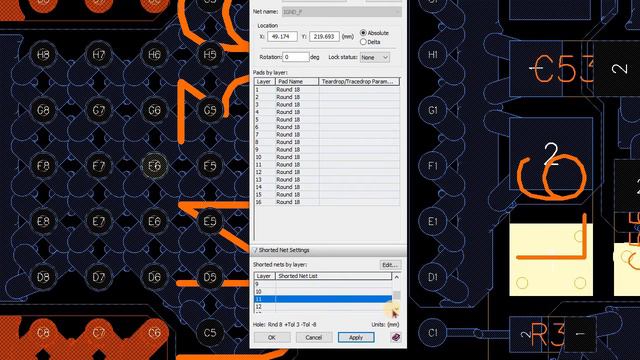Viewport: 640px width, 360px height.
Task: Select pad F1 on the PCB canvas
Action: [433, 166]
